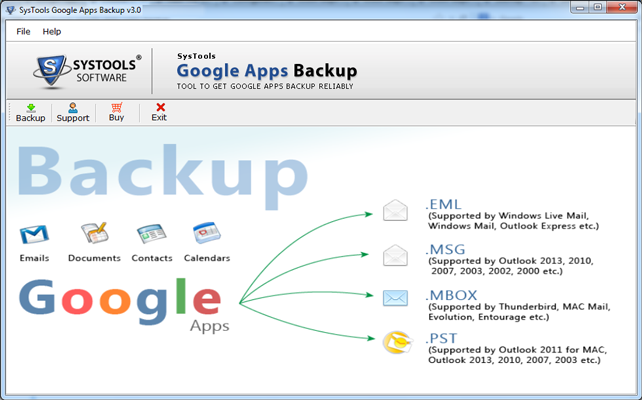Click the Calendars label
This screenshot has height=400, width=642.
pos(207,258)
